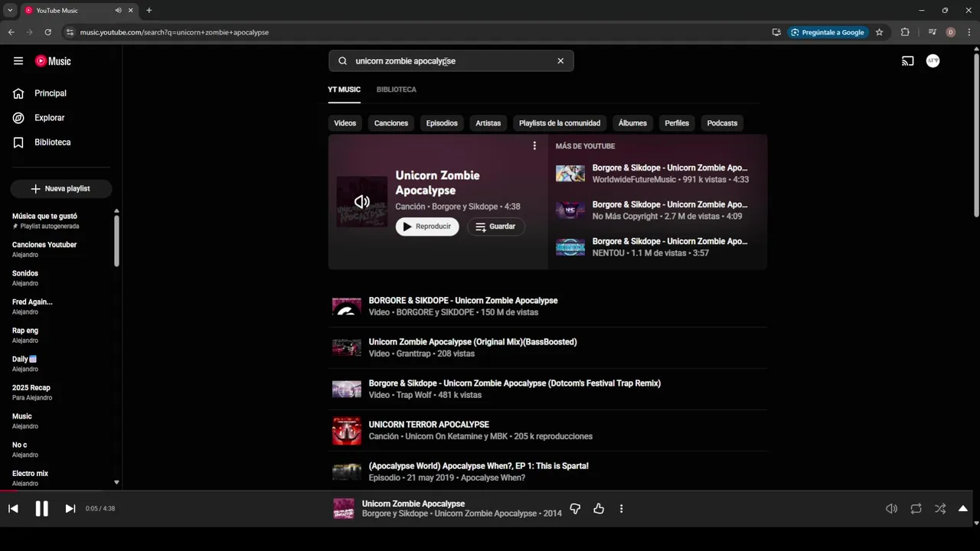Viewport: 980px width, 551px height.
Task: Bookmark this page with star icon
Action: coord(879,32)
